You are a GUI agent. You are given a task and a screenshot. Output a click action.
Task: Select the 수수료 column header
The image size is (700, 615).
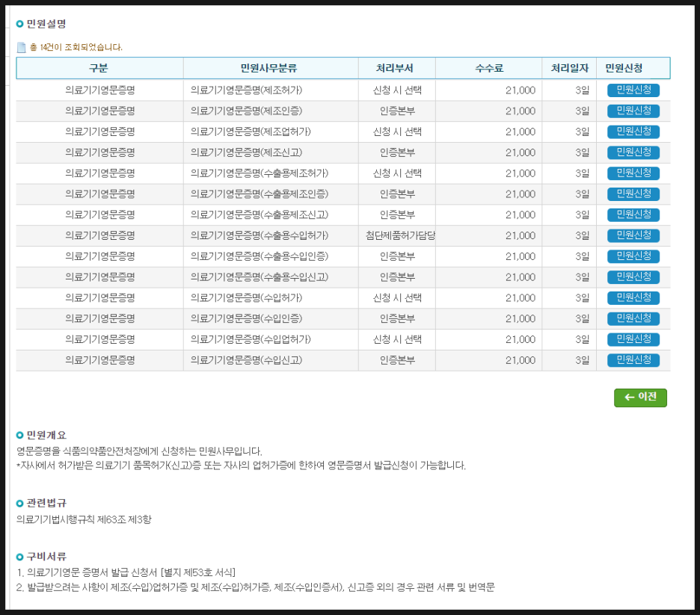coord(489,68)
